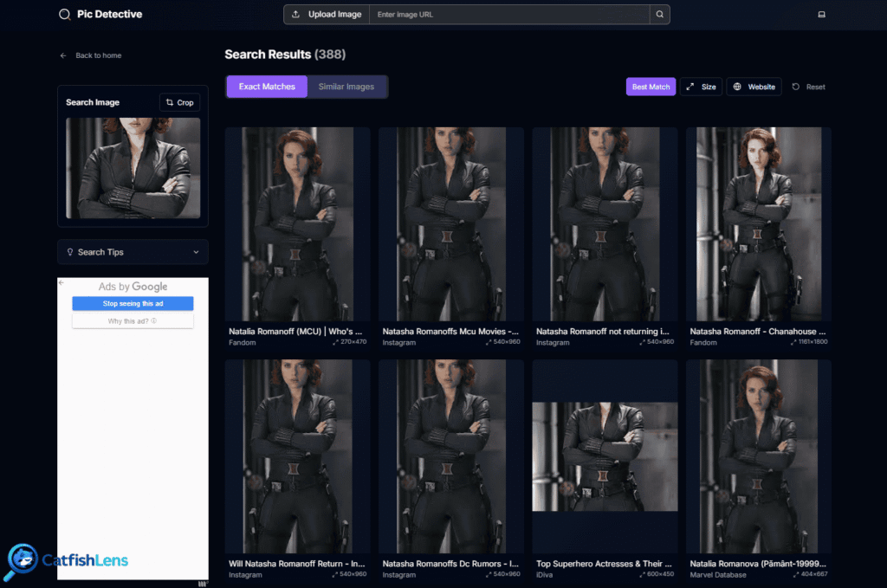Click the circular reset arrow icon
The image size is (887, 588).
point(795,87)
